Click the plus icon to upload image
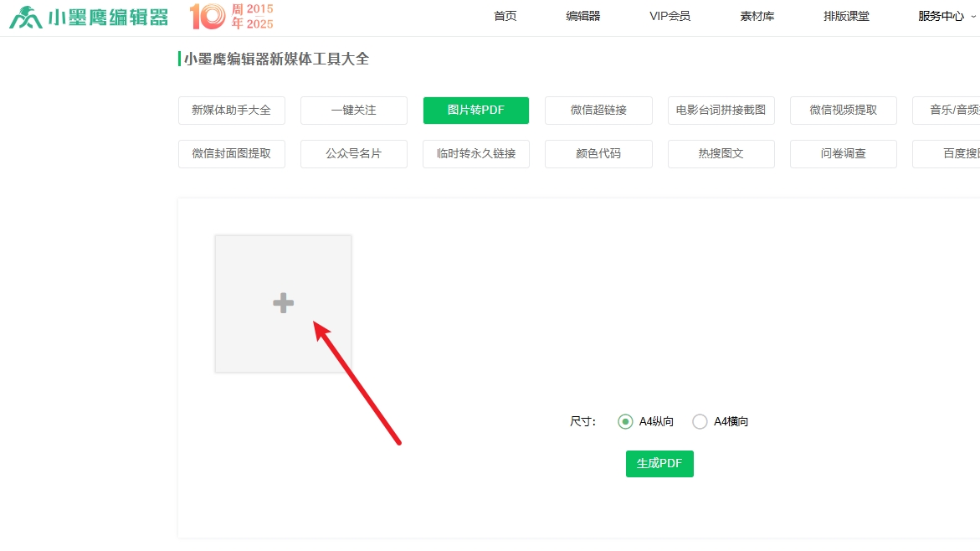 pos(283,303)
